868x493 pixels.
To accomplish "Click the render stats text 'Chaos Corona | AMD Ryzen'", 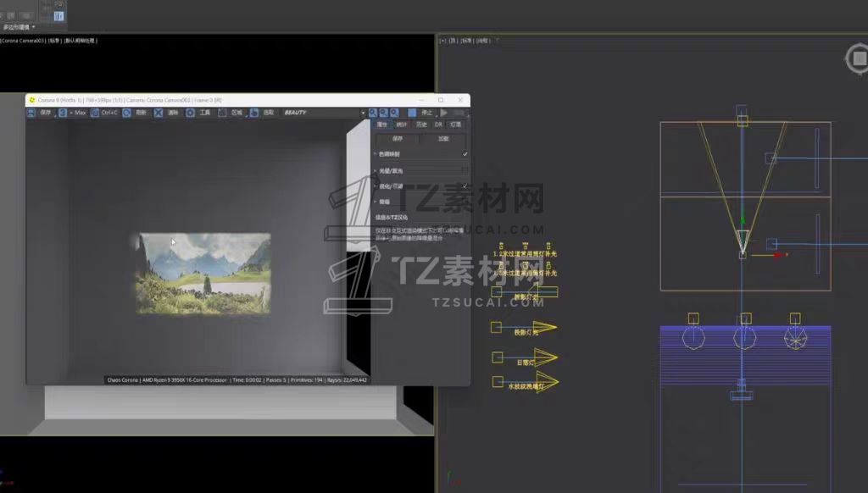I will point(167,380).
